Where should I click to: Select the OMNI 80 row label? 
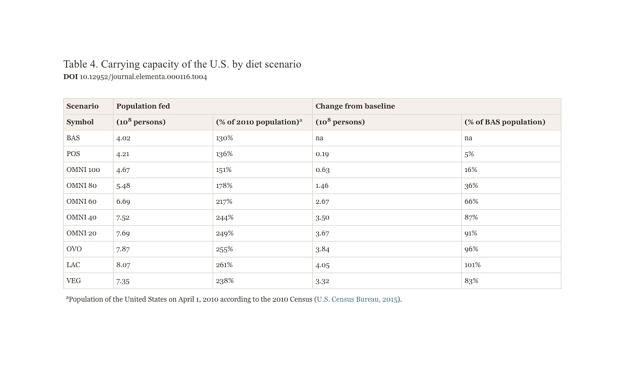point(81,186)
